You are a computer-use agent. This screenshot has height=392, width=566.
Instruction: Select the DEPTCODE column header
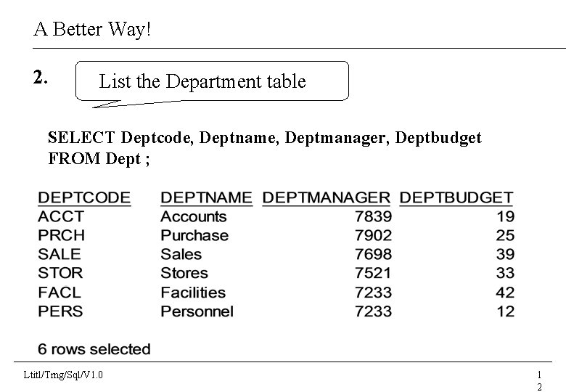click(x=84, y=197)
